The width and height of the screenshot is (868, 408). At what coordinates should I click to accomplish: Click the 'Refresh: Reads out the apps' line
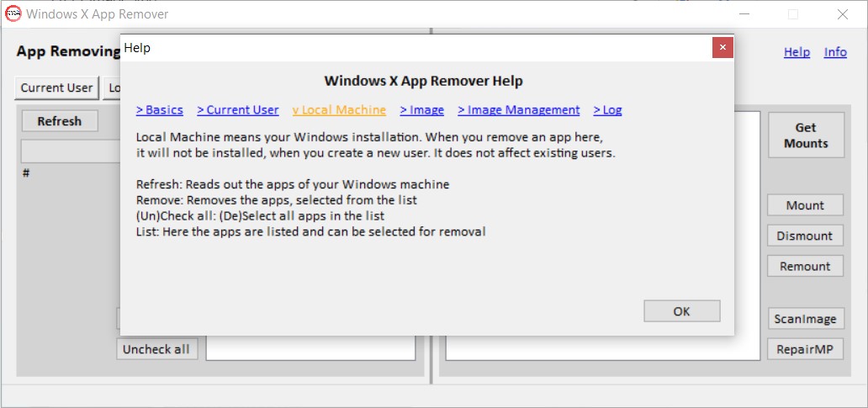point(293,184)
